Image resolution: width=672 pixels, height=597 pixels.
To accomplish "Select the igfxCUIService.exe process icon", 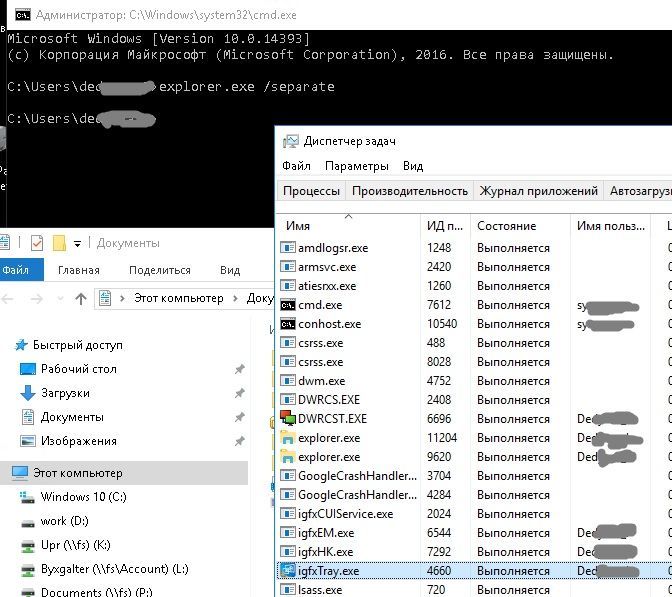I will pyautogui.click(x=288, y=513).
